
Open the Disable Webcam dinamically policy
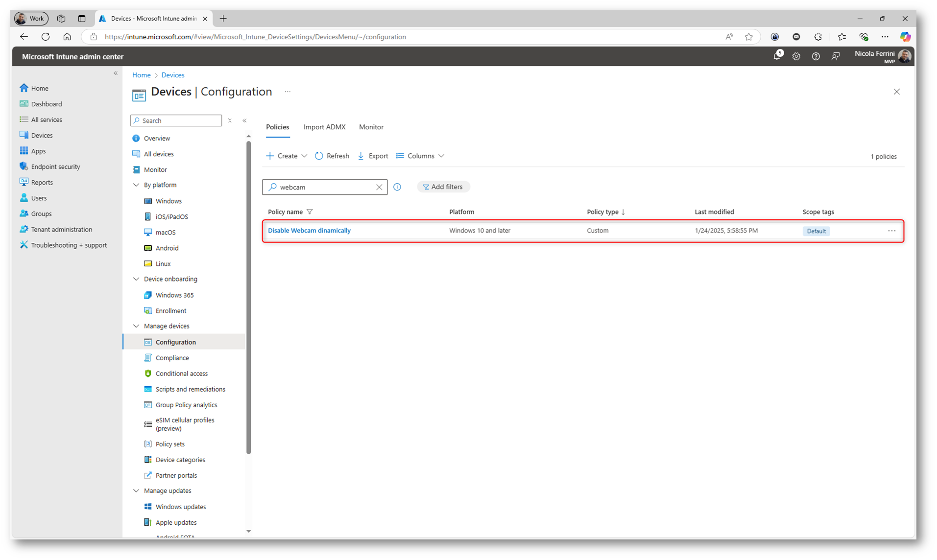point(309,231)
